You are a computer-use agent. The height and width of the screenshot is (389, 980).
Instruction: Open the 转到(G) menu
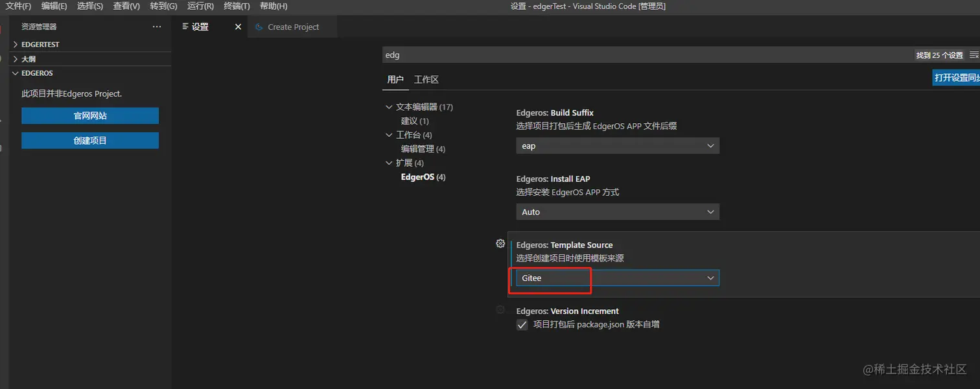click(x=163, y=6)
